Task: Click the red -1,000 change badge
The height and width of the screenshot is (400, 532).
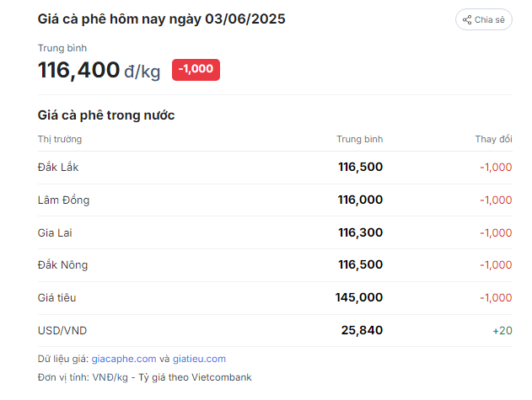Action: pos(196,70)
